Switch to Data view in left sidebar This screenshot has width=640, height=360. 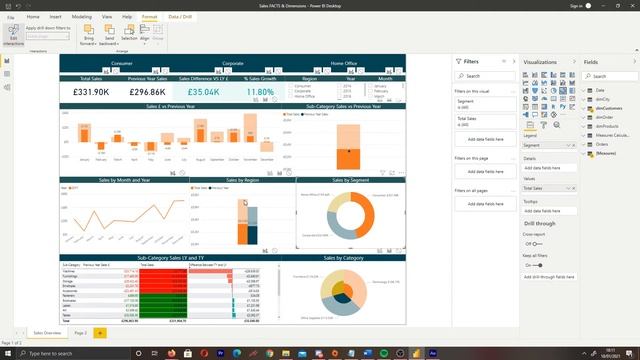click(7, 74)
